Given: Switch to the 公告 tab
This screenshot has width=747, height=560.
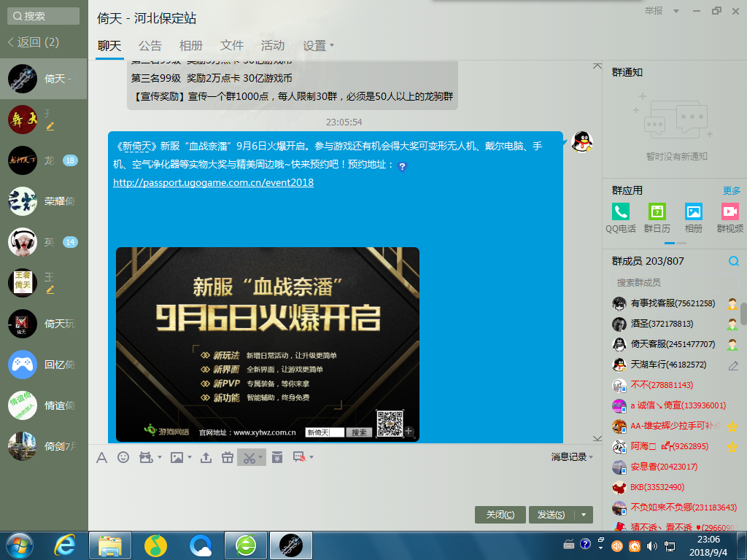Looking at the screenshot, I should (150, 45).
